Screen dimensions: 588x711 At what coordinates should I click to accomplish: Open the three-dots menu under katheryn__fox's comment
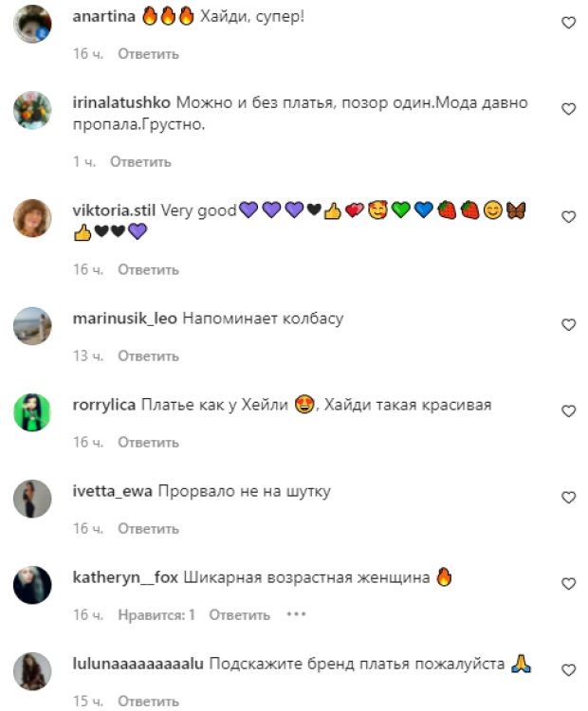(x=296, y=614)
